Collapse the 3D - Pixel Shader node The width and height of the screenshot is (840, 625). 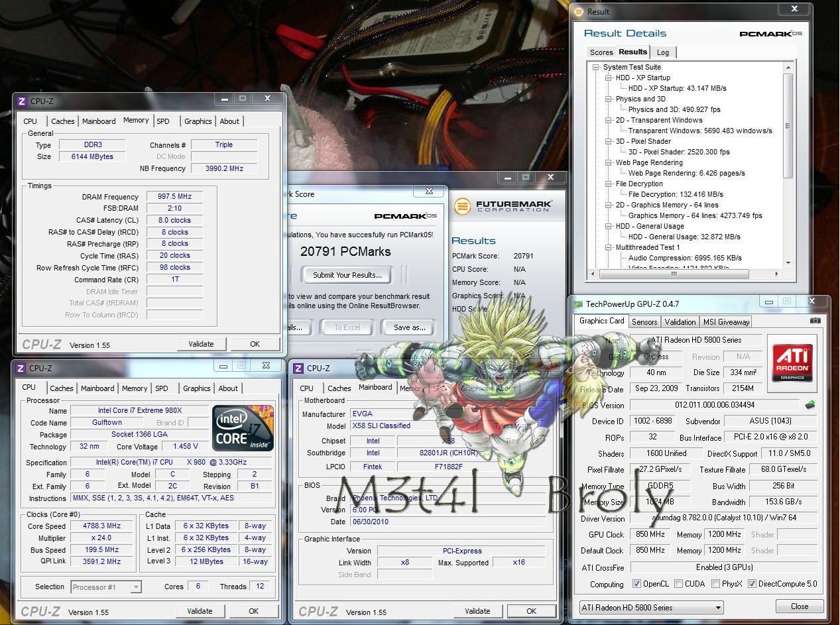609,141
